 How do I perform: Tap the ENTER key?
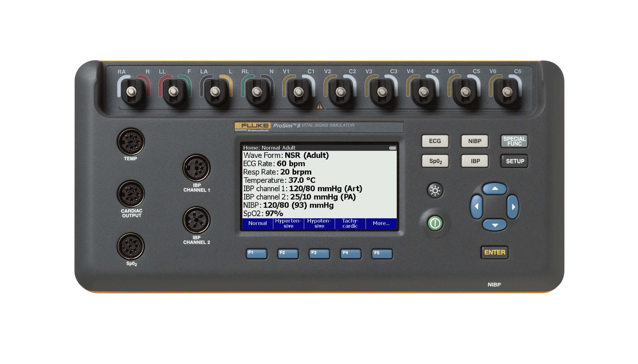[x=494, y=252]
